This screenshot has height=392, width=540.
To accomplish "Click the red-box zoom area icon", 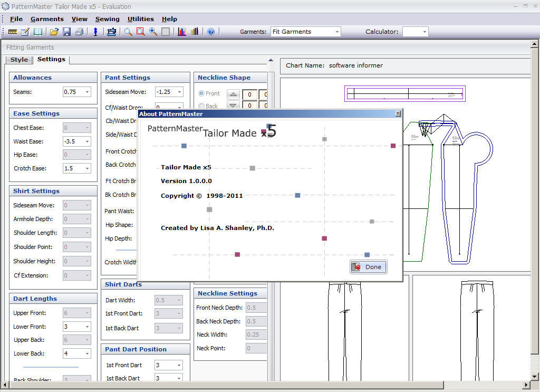I will pyautogui.click(x=140, y=32).
